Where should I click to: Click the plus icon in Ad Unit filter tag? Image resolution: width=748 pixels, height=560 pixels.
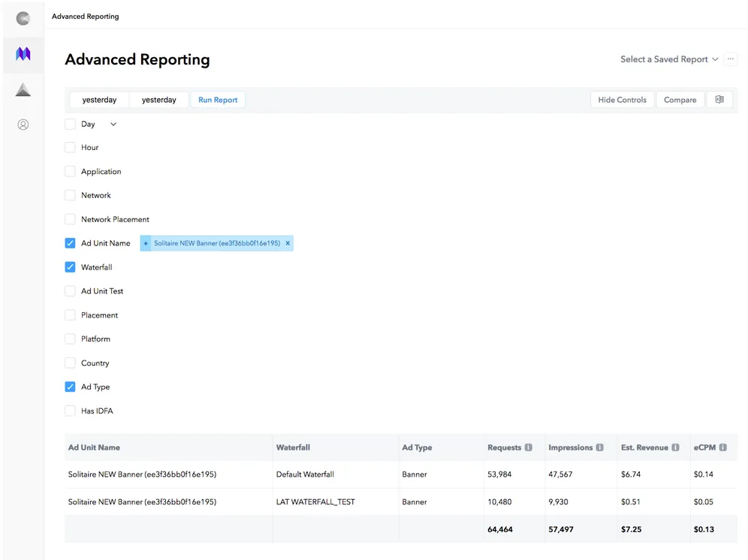tap(146, 243)
